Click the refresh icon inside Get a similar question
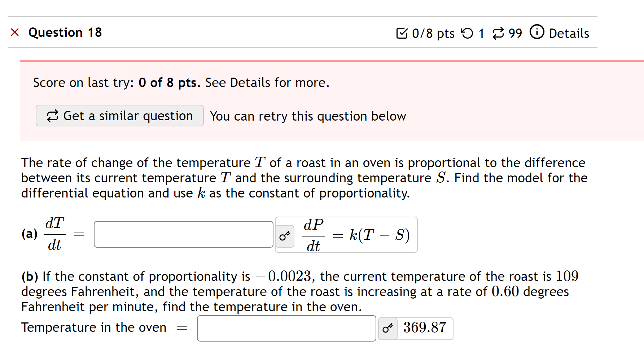Image resolution: width=644 pixels, height=356 pixels. (x=52, y=116)
